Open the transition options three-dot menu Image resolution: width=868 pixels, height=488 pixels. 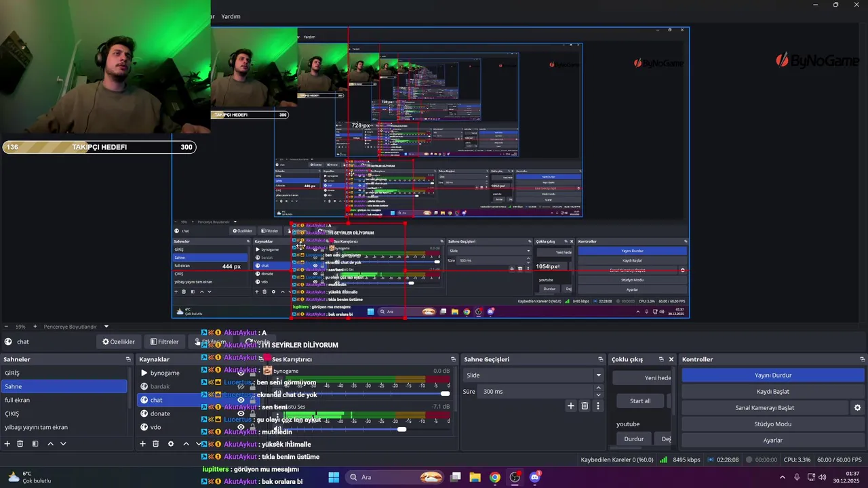(x=597, y=406)
